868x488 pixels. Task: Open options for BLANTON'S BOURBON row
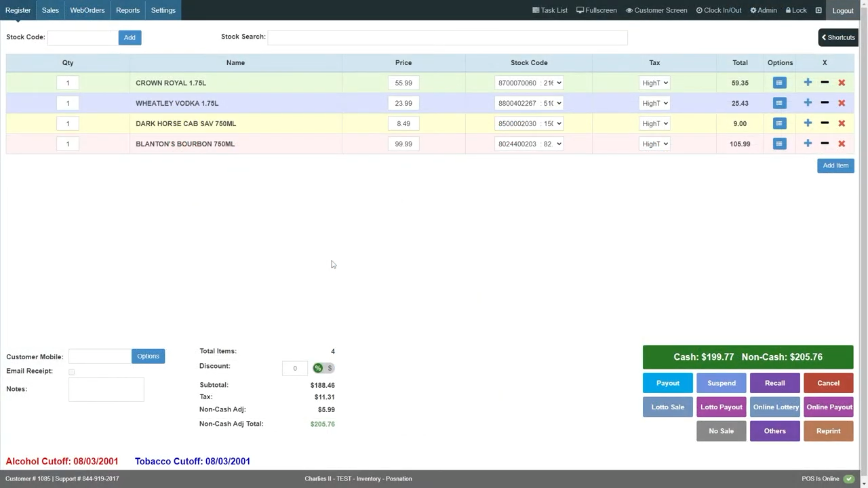[779, 144]
